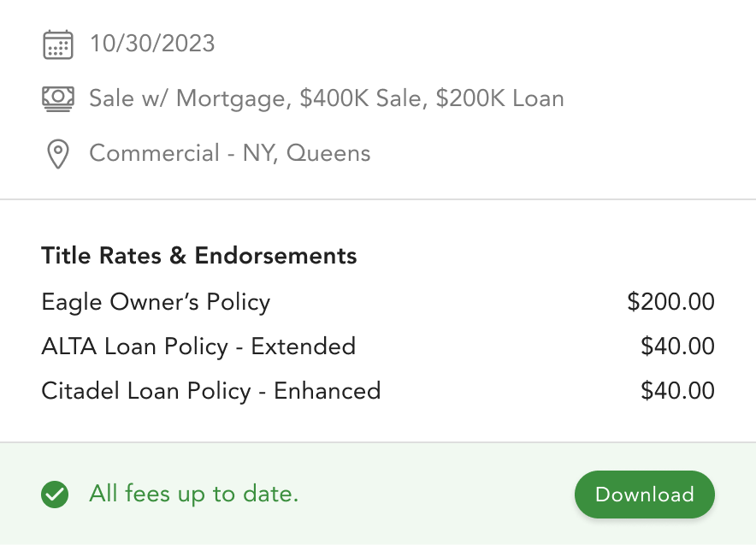Image resolution: width=756 pixels, height=545 pixels.
Task: Click the location pin icon
Action: coord(57,154)
